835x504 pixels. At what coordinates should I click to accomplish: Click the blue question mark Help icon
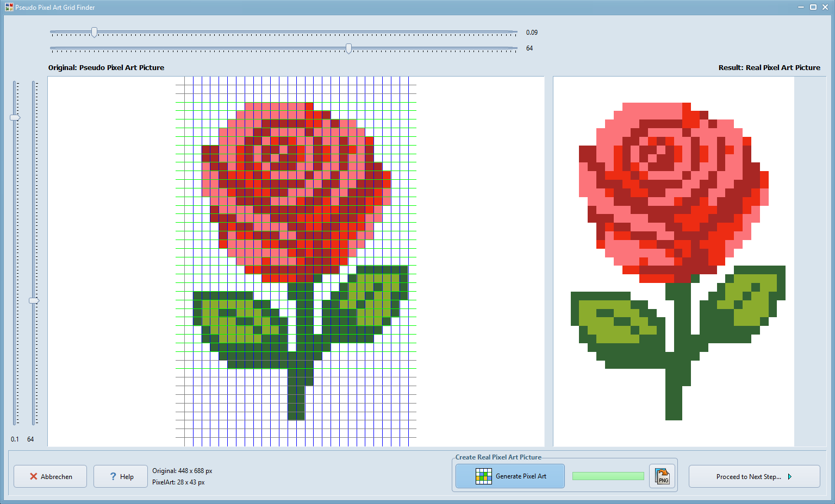[x=113, y=476]
